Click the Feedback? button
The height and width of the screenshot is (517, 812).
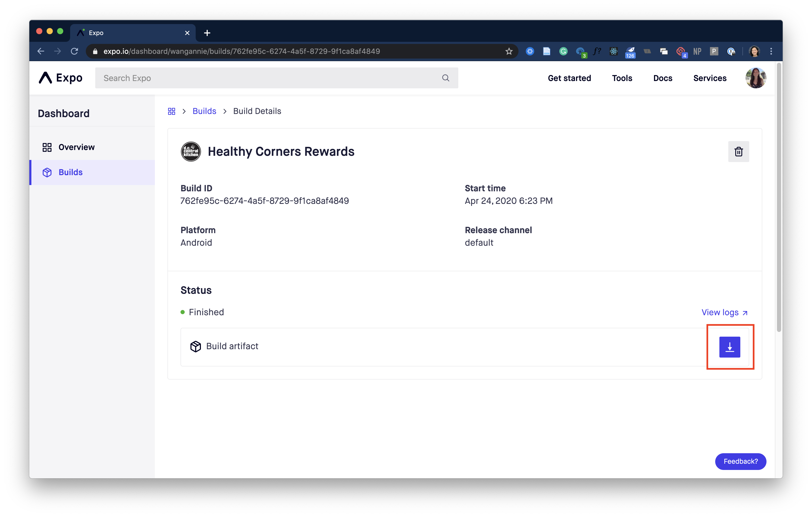tap(740, 461)
